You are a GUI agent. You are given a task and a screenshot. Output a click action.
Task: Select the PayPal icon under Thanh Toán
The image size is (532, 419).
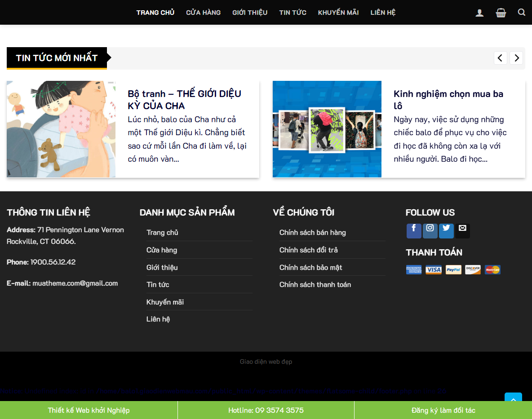point(453,269)
